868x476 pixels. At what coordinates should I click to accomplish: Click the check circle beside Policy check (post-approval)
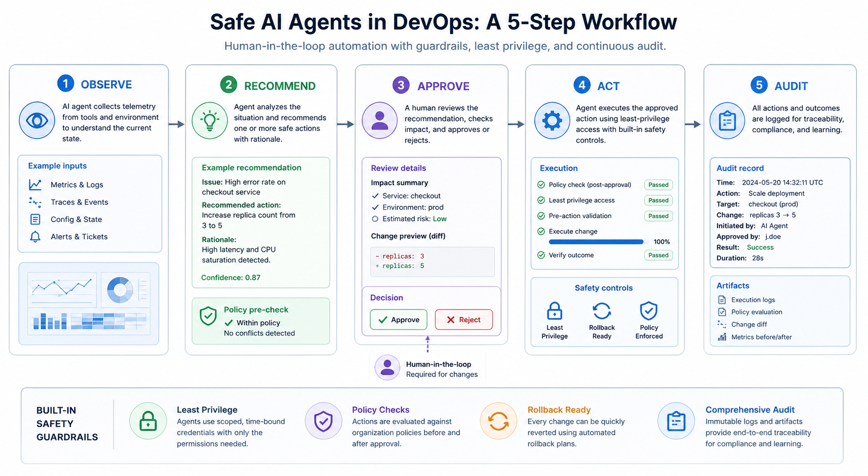pyautogui.click(x=541, y=184)
